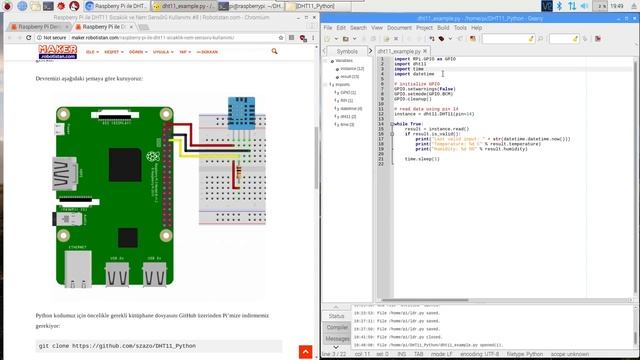Open Geany Help menu
Screen dimensions: 640x360
point(476,28)
